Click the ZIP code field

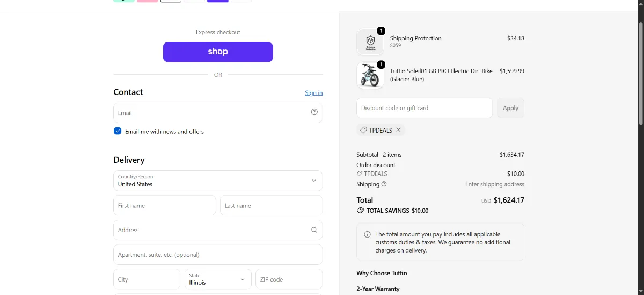[289, 279]
